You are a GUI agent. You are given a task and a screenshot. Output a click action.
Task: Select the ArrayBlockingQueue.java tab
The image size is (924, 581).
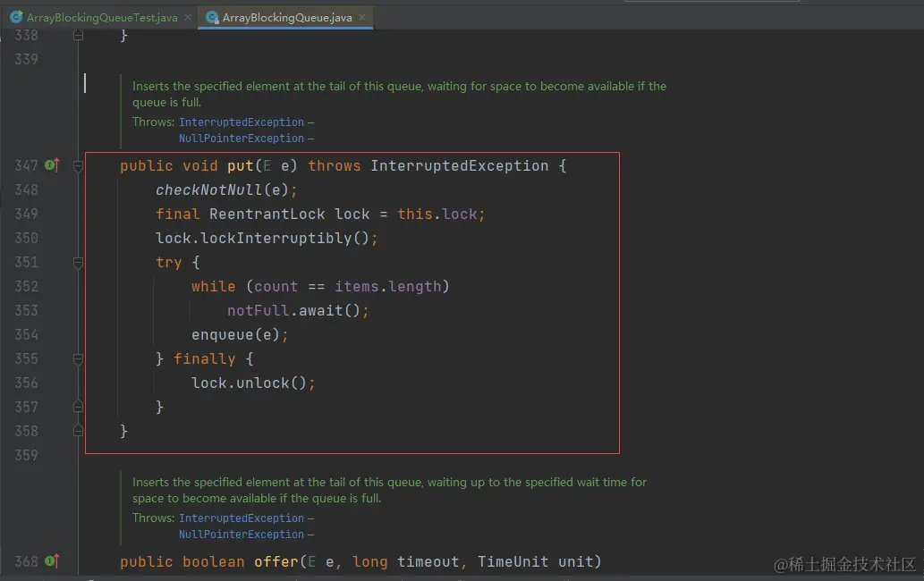coord(285,18)
